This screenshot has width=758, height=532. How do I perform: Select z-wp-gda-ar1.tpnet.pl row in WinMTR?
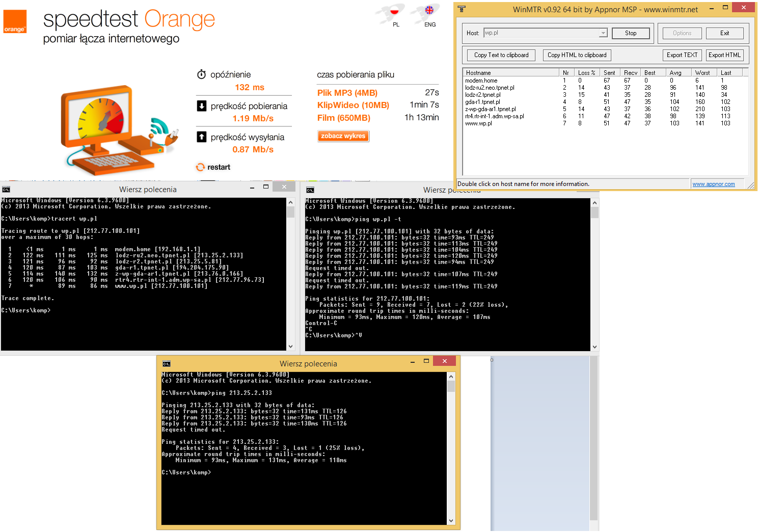[605, 109]
